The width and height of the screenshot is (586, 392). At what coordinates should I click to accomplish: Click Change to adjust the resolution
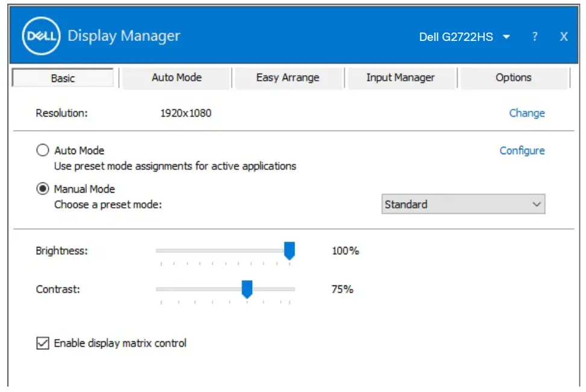pyautogui.click(x=526, y=113)
